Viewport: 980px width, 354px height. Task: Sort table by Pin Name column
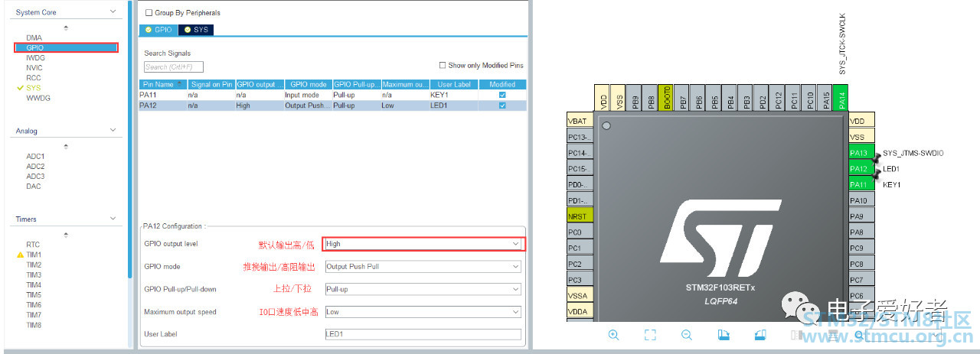(x=163, y=84)
